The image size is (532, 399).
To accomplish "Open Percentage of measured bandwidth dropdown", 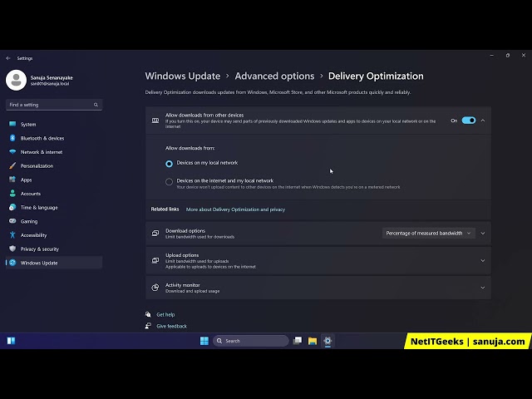I will [x=429, y=233].
